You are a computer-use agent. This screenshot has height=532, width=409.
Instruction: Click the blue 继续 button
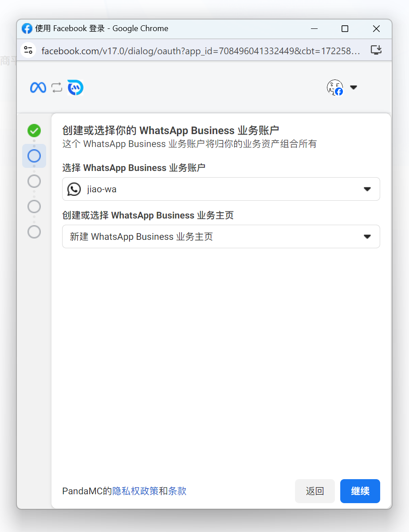pyautogui.click(x=360, y=491)
